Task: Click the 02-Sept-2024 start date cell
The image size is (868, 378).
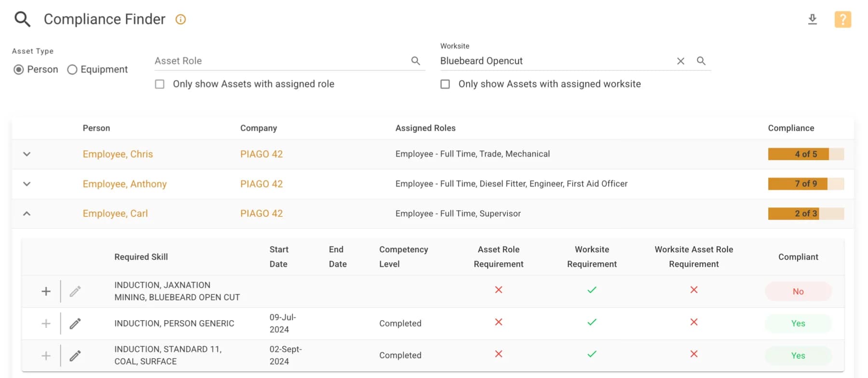Action: coord(285,356)
